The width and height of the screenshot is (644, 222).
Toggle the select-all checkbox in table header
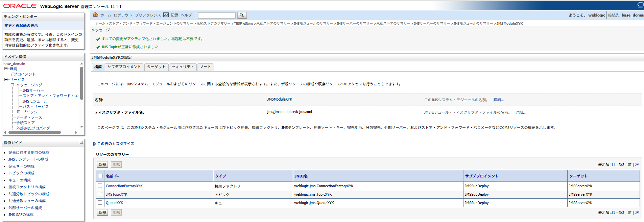click(100, 176)
